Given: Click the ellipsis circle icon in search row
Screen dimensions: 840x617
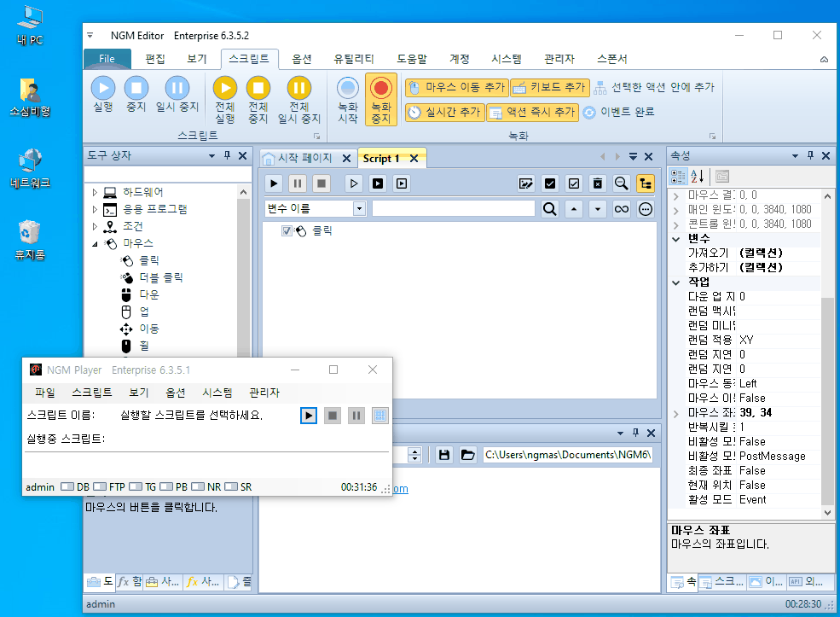Looking at the screenshot, I should pos(646,208).
